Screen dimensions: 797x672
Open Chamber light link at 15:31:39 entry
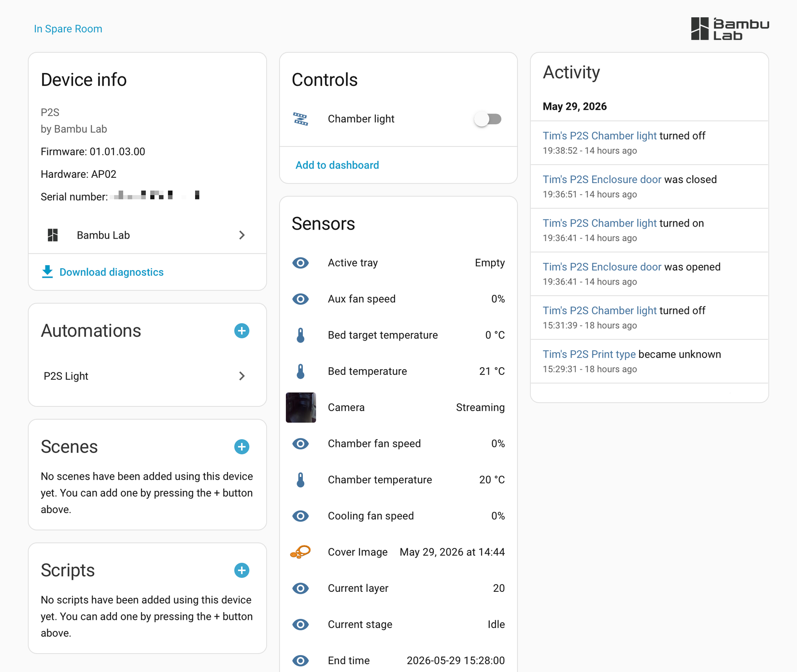point(599,311)
